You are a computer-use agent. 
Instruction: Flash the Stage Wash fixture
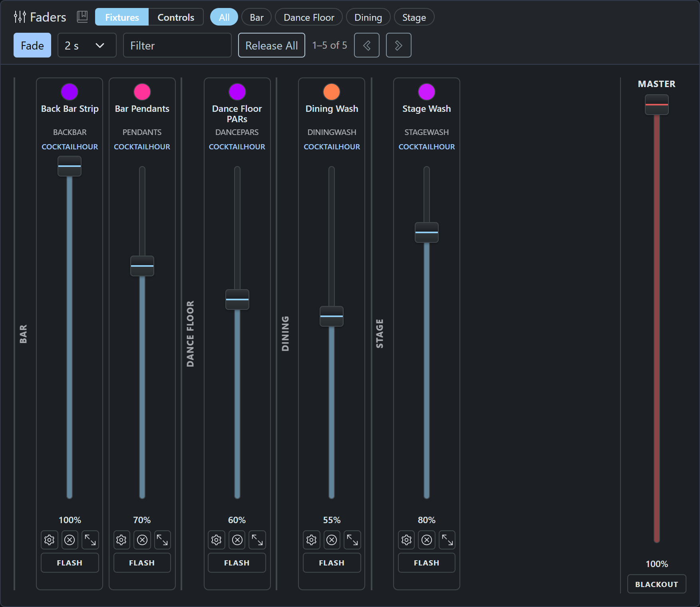tap(427, 563)
